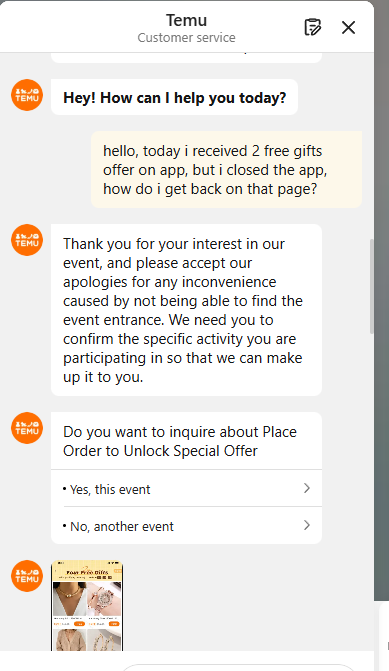This screenshot has height=671, width=389.
Task: Open the Free Gifts screenshot thumbnail
Action: (x=87, y=606)
